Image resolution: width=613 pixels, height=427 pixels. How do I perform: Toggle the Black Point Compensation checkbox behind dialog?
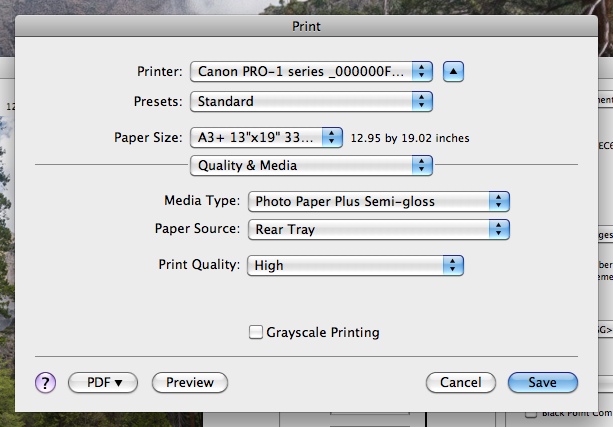coord(531,414)
